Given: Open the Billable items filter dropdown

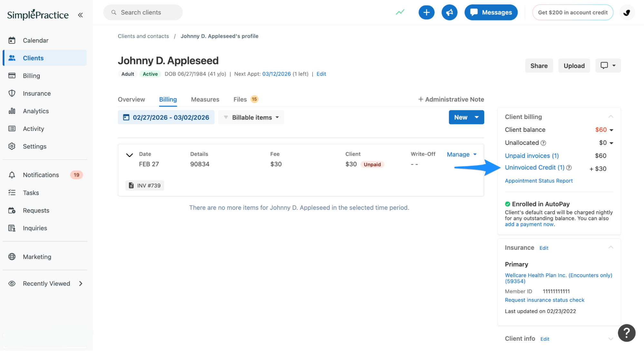Looking at the screenshot, I should click(x=251, y=117).
